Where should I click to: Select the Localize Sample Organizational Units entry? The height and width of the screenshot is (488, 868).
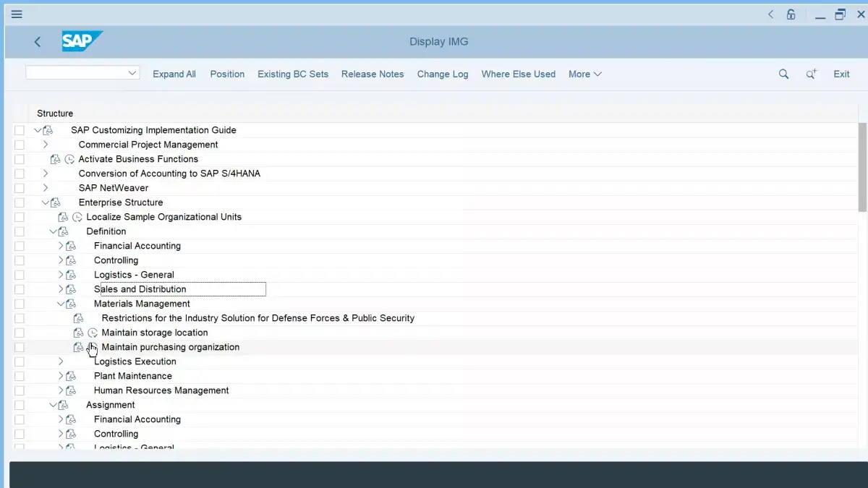pyautogui.click(x=164, y=217)
